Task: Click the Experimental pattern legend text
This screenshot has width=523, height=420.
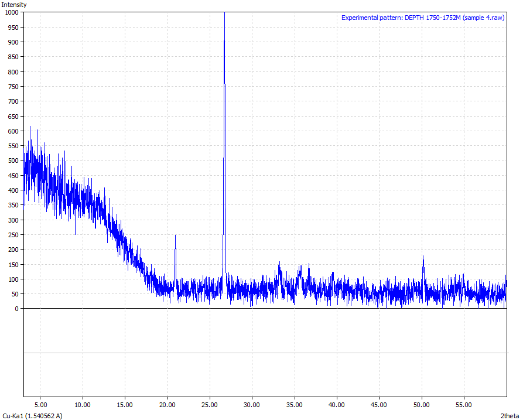Action: 423,18
